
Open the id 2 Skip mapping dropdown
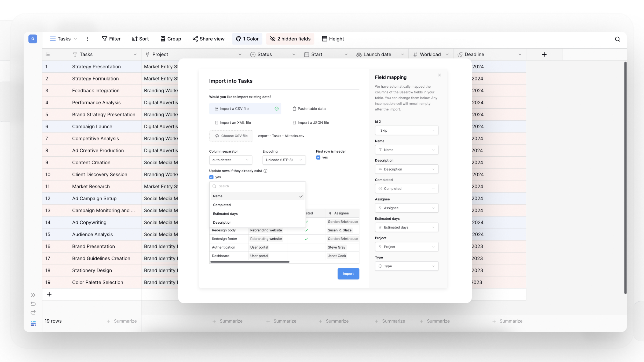406,130
